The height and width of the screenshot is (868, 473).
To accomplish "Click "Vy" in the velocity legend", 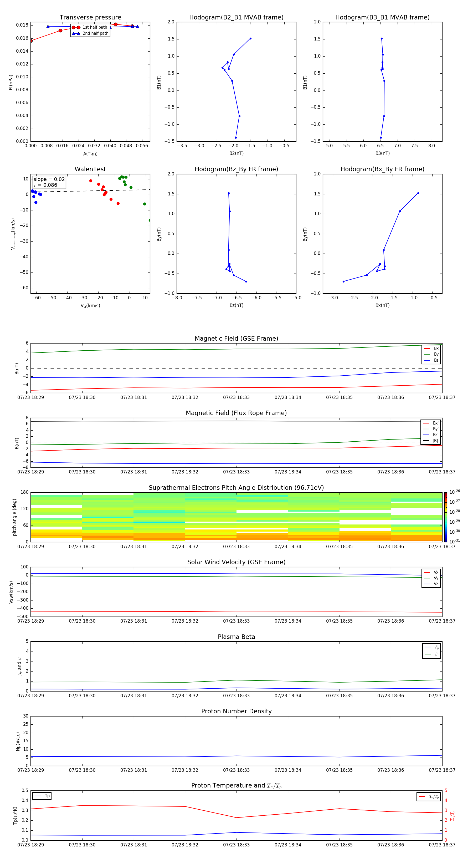I will 431,578.
